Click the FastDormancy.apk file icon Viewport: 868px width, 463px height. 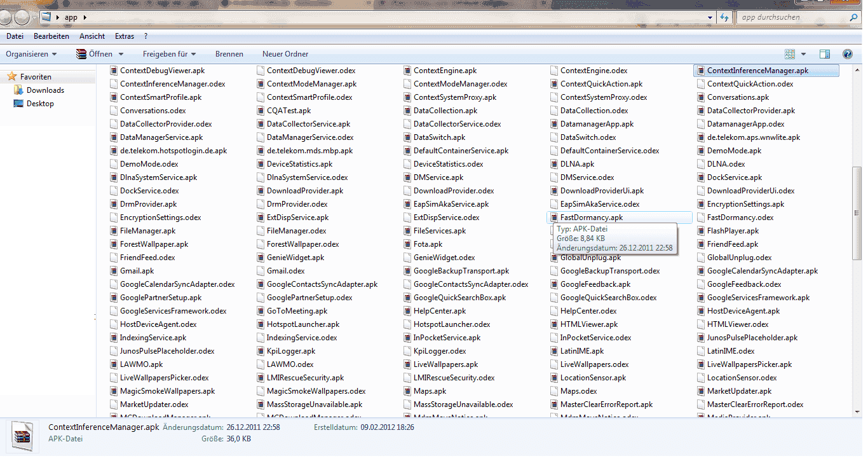point(553,218)
